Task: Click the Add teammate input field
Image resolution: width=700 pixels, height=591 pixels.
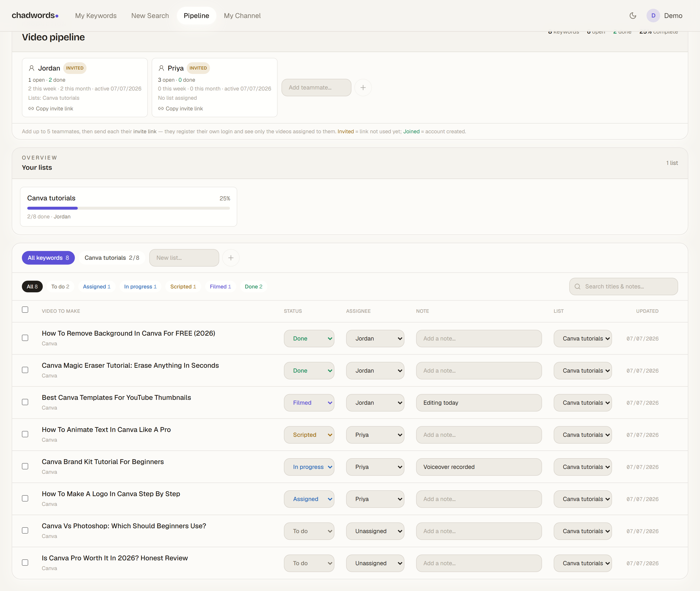Action: pyautogui.click(x=316, y=88)
